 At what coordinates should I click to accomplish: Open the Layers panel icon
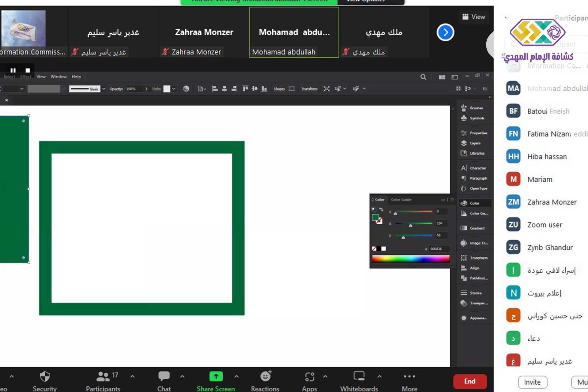[464, 143]
